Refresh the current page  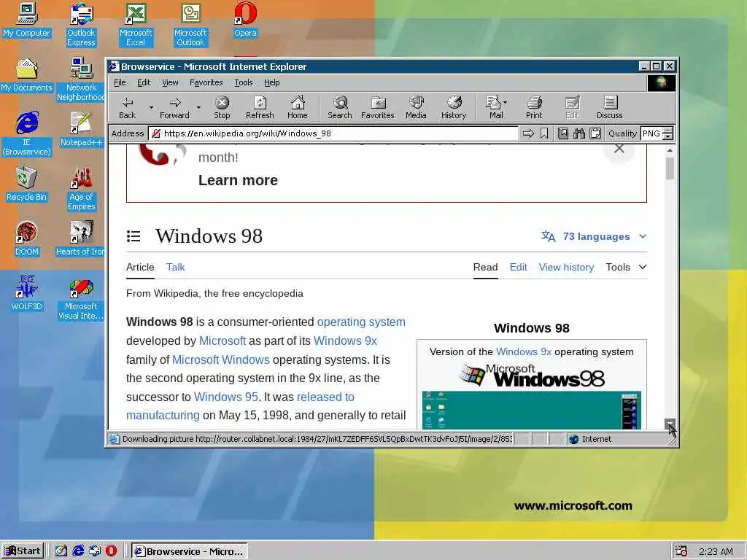click(x=260, y=108)
